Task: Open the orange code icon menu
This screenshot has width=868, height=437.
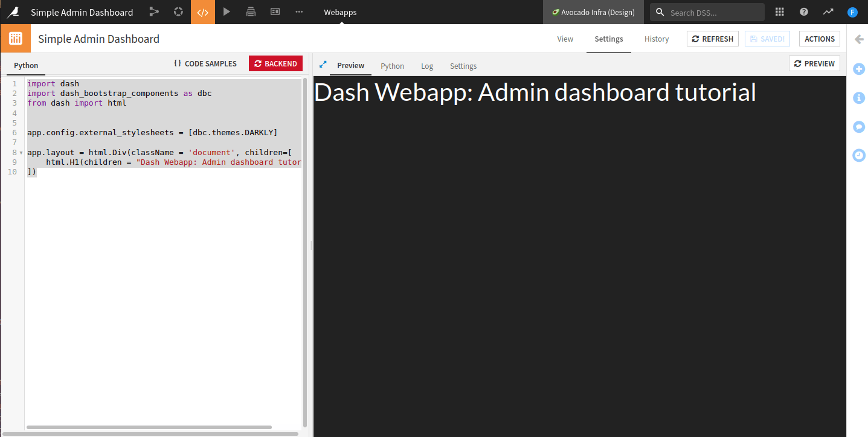Action: pyautogui.click(x=202, y=12)
